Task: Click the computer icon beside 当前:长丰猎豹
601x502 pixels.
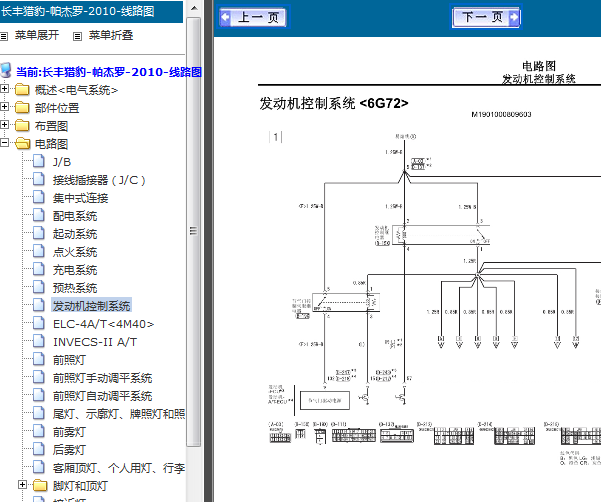Action: [5, 71]
